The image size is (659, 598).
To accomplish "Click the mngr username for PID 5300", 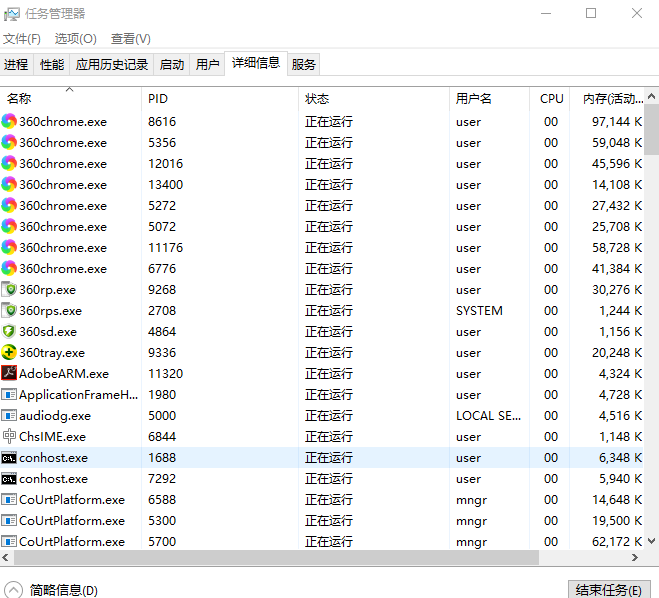I will [x=472, y=521].
